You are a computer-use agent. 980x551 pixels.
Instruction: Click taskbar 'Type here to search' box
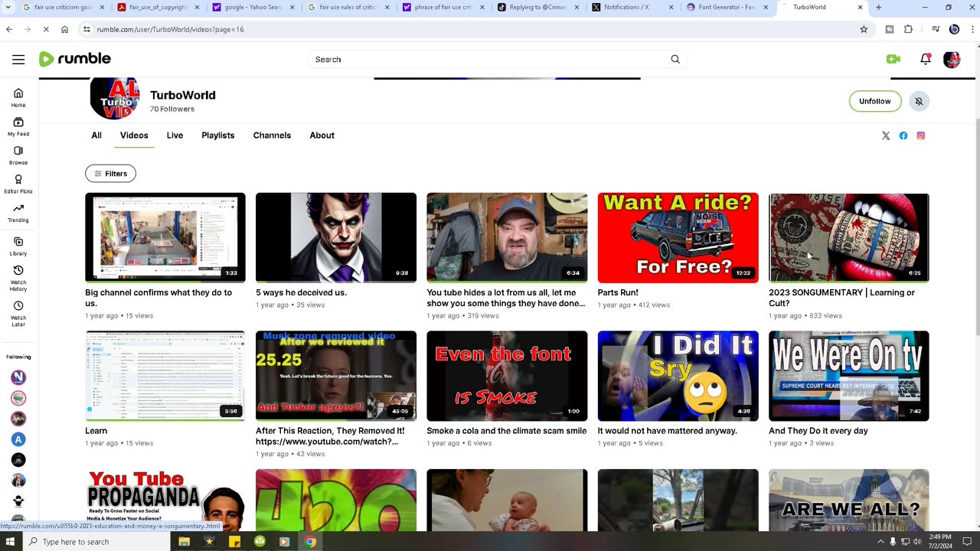click(x=96, y=542)
